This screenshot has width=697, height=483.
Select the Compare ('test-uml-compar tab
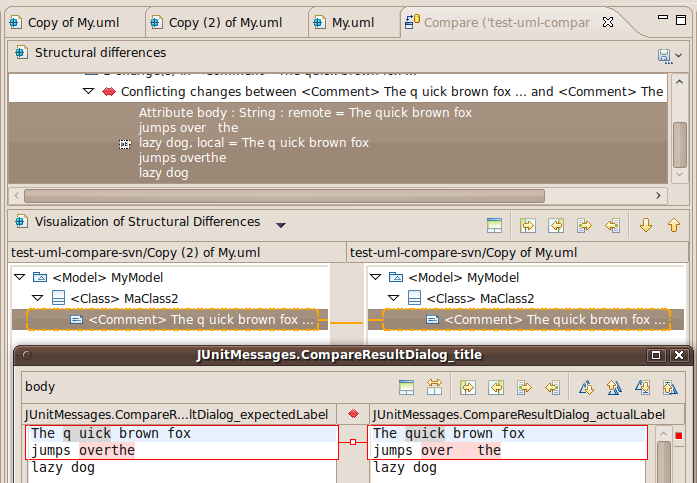[x=507, y=22]
